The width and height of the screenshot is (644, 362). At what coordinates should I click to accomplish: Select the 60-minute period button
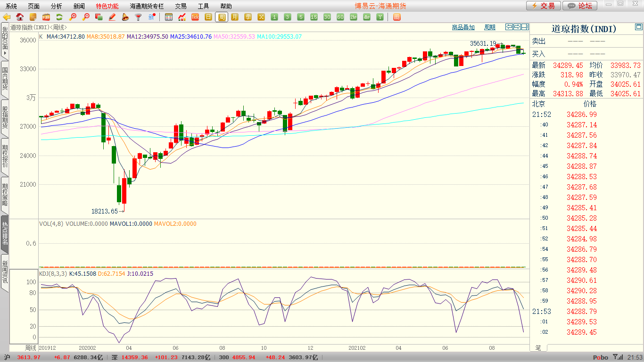click(x=340, y=17)
